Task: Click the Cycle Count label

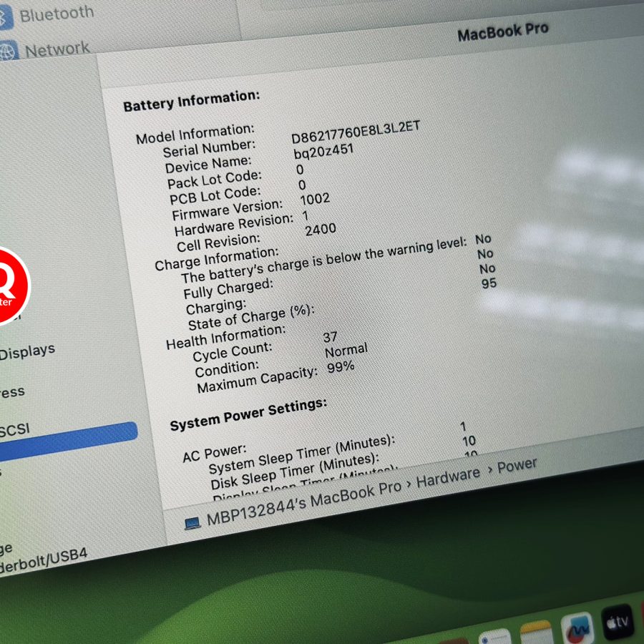Action: coord(233,352)
